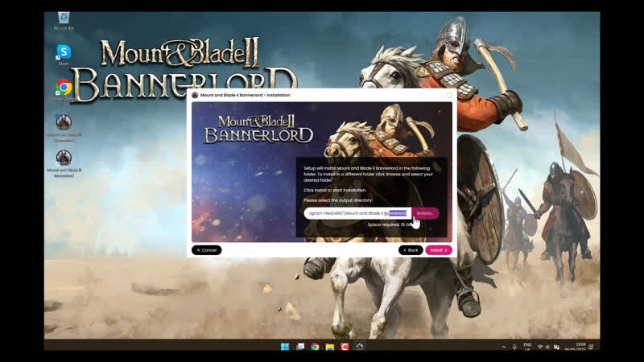This screenshot has width=644, height=362.
Task: Show hidden system tray icons
Action: click(x=504, y=347)
